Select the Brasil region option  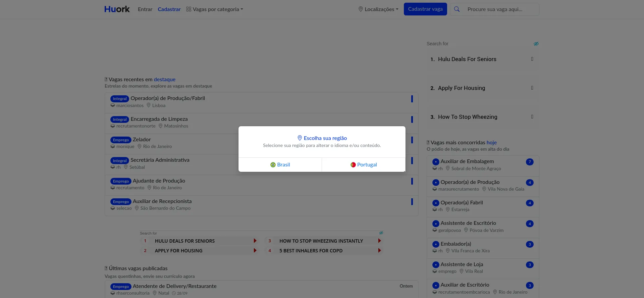(280, 165)
